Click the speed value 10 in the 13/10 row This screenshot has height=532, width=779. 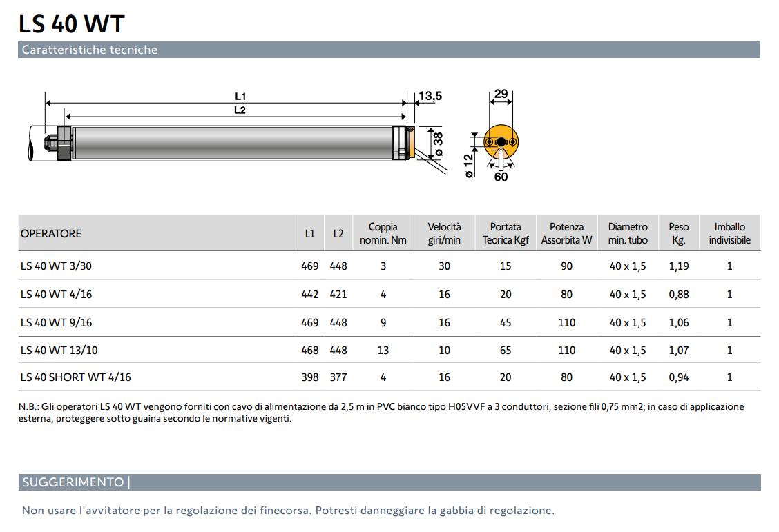(444, 351)
